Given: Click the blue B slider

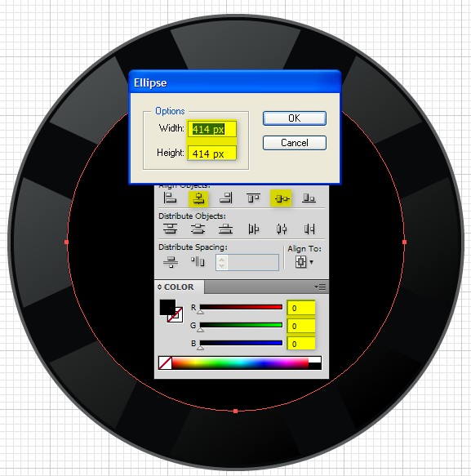Looking at the screenshot, I should tap(241, 343).
